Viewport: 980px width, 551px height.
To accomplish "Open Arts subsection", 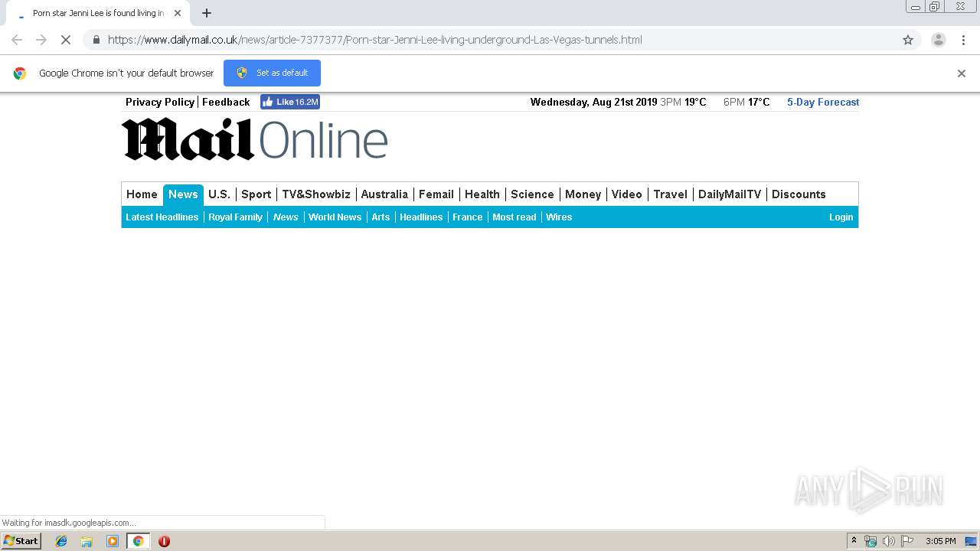I will click(381, 217).
